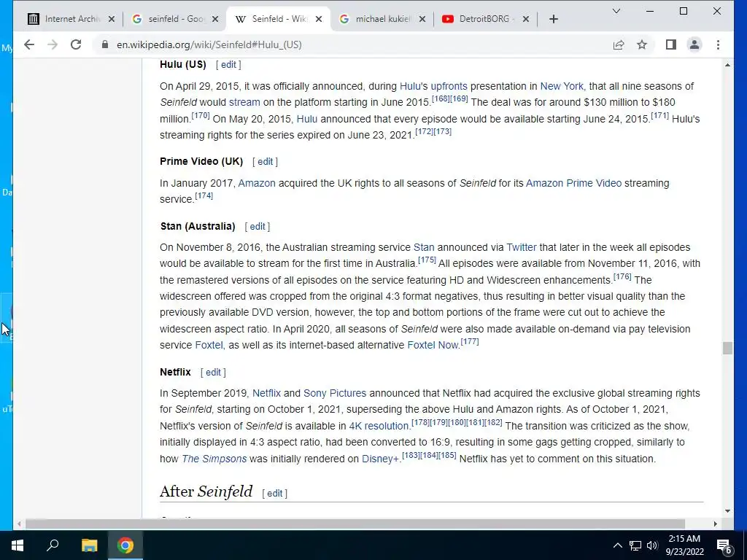747x560 pixels.
Task: Switch to DetroitBORG YouTube tab
Action: click(x=485, y=19)
